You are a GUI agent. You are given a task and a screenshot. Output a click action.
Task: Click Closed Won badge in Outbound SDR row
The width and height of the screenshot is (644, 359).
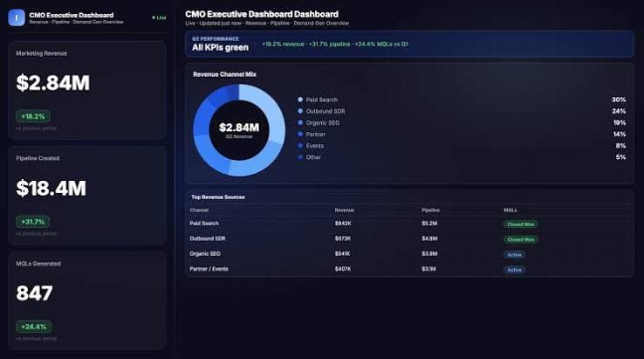click(x=521, y=239)
